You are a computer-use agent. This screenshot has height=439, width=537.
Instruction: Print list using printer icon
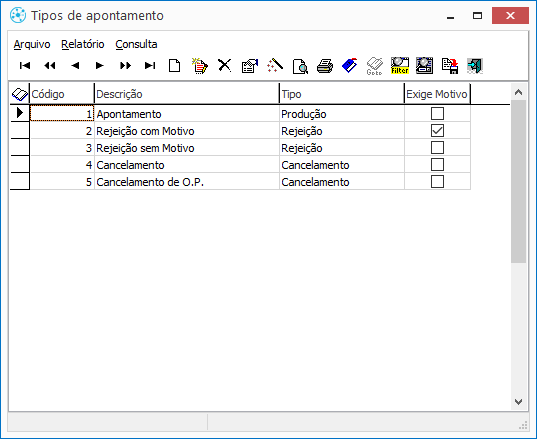[x=325, y=66]
